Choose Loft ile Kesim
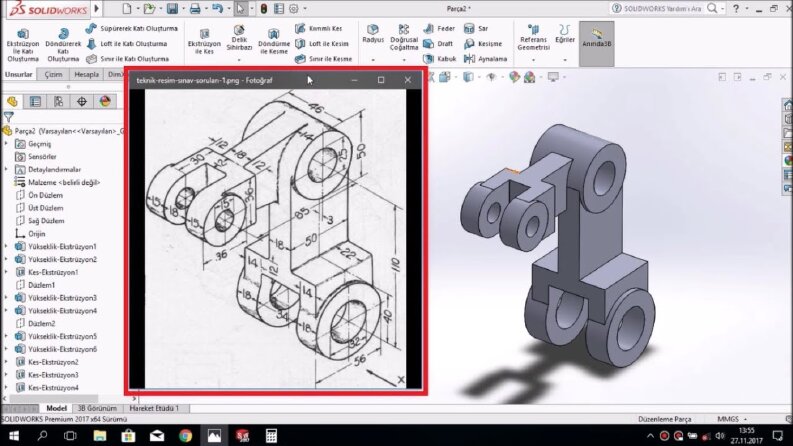 (x=322, y=43)
